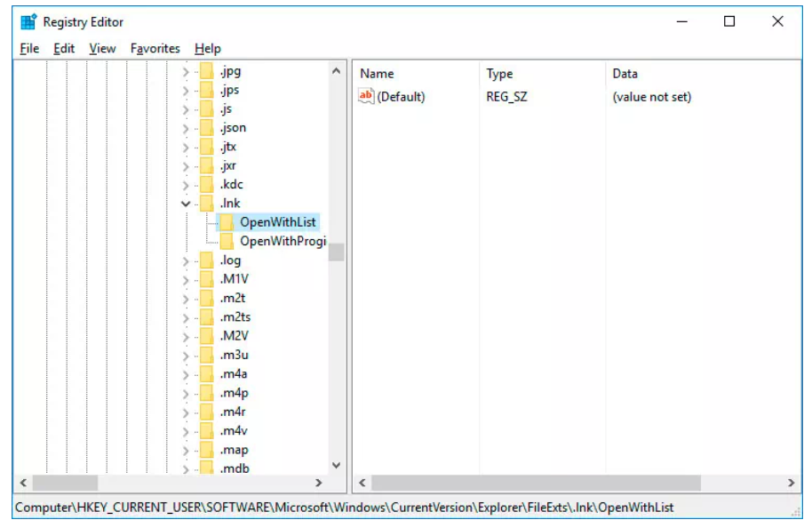Expand the .jpg key
Viewport: 812px width, 528px height.
[186, 72]
